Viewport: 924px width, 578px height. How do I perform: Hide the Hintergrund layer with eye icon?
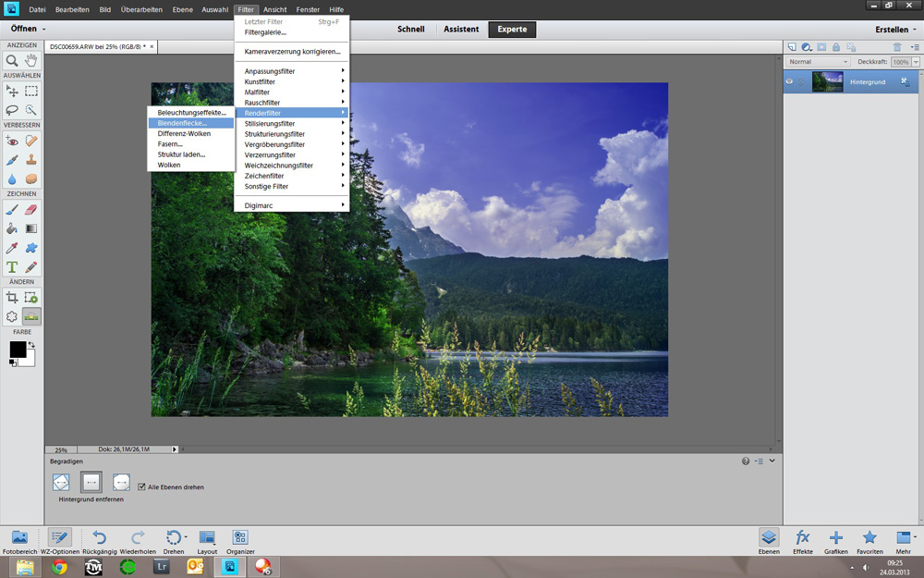tap(790, 81)
